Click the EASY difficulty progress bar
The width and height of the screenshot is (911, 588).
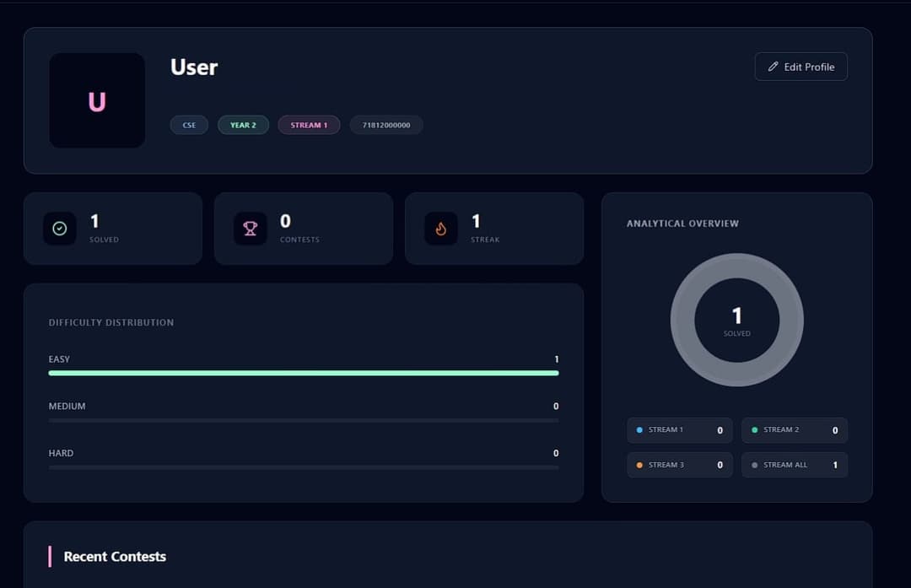[304, 372]
